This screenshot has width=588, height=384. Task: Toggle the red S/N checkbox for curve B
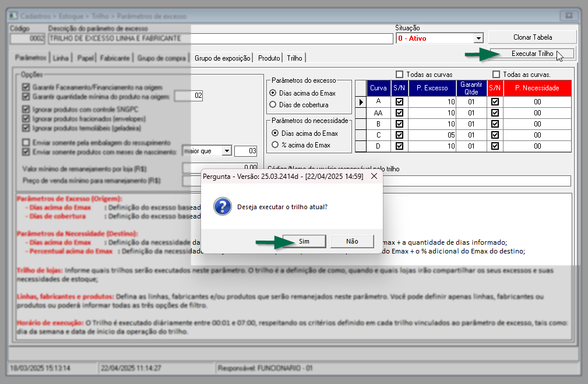[495, 124]
